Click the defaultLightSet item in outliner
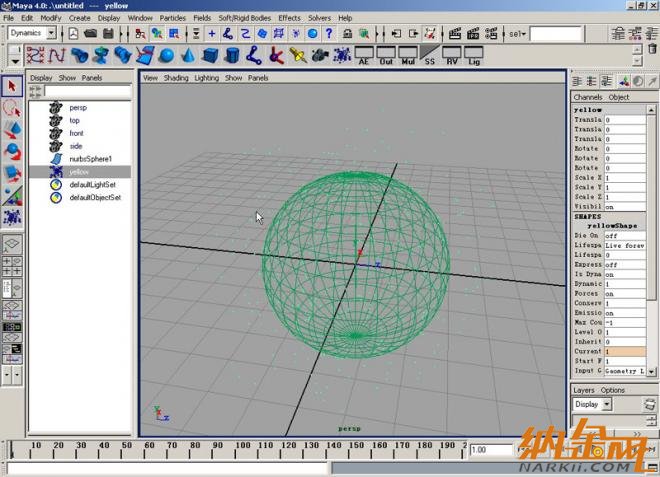 click(94, 185)
